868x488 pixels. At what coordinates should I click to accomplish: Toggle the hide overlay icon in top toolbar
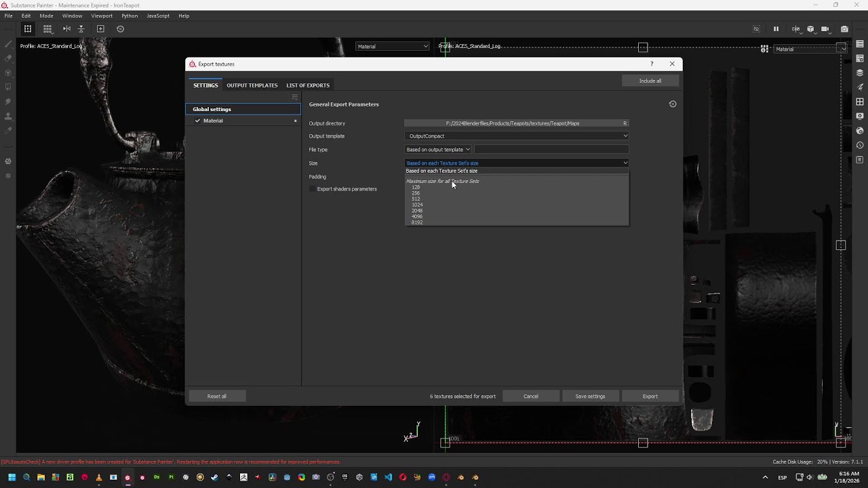coord(756,28)
